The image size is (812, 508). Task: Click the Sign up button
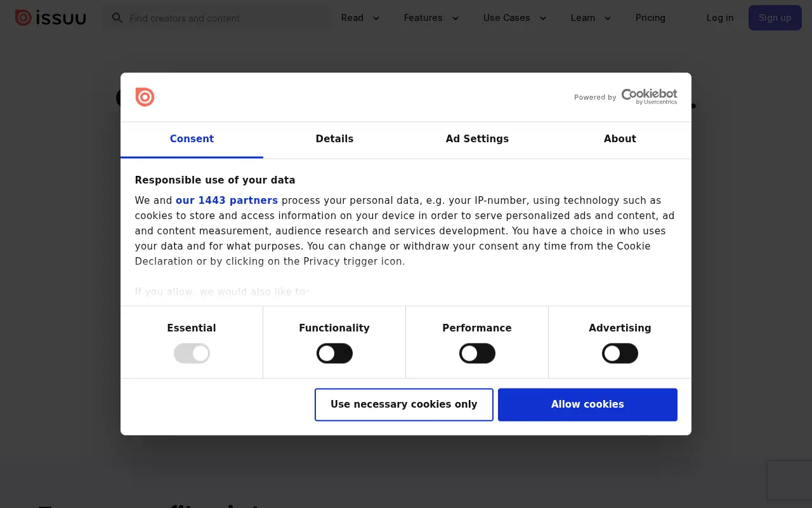[775, 18]
